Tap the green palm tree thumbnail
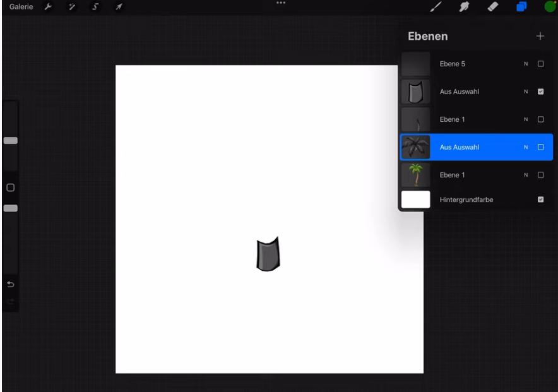The width and height of the screenshot is (558, 392). [415, 175]
